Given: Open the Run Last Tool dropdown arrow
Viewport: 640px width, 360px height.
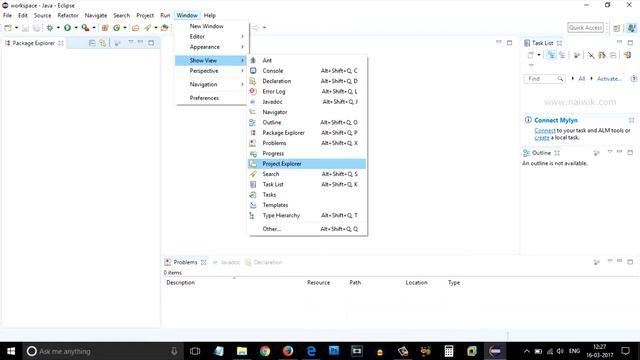Looking at the screenshot, I should point(94,28).
